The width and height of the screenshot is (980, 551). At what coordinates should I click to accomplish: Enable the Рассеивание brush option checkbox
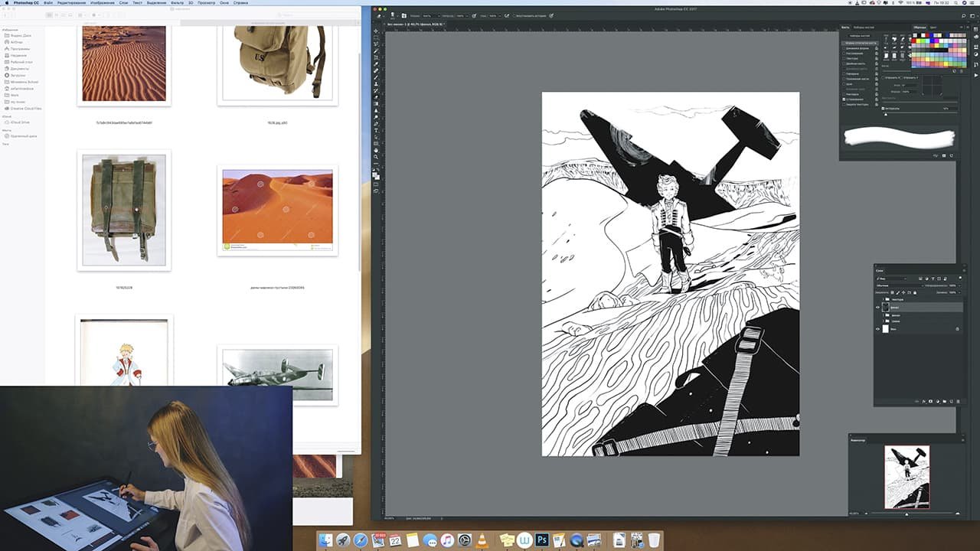(x=844, y=54)
